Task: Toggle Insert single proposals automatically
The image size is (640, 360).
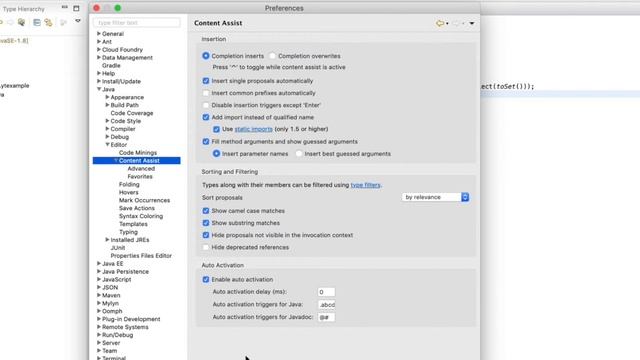Action: (206, 81)
